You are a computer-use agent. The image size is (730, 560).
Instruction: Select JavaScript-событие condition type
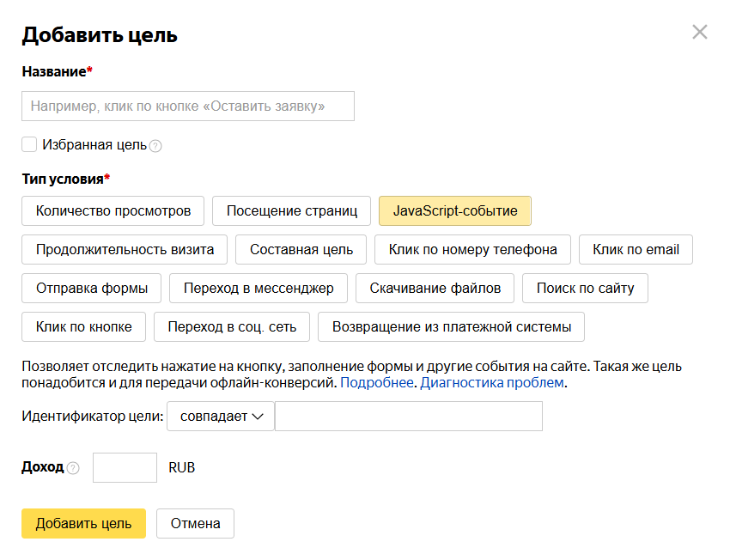click(455, 210)
